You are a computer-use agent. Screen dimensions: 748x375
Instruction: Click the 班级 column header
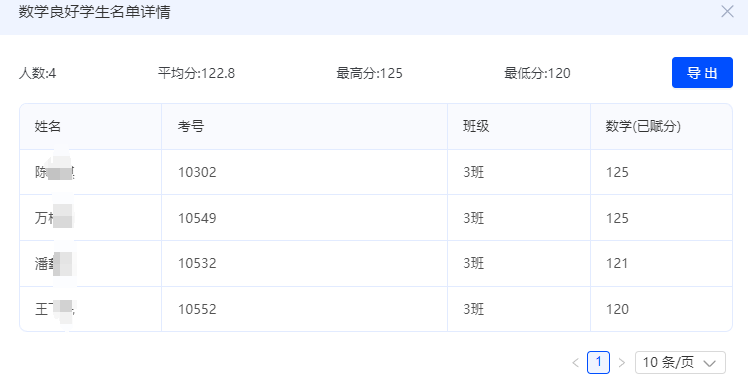476,126
